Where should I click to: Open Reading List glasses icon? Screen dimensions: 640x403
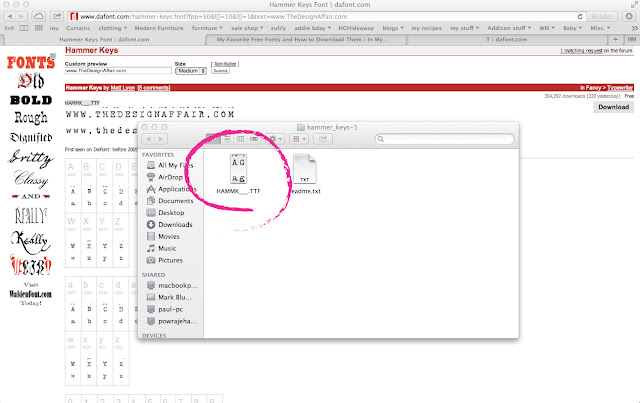point(9,28)
